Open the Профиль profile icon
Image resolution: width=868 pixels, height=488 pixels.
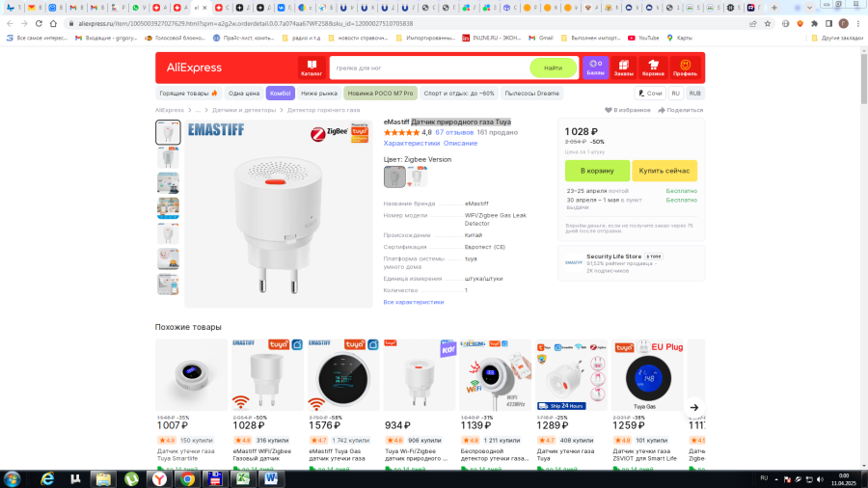coord(686,68)
